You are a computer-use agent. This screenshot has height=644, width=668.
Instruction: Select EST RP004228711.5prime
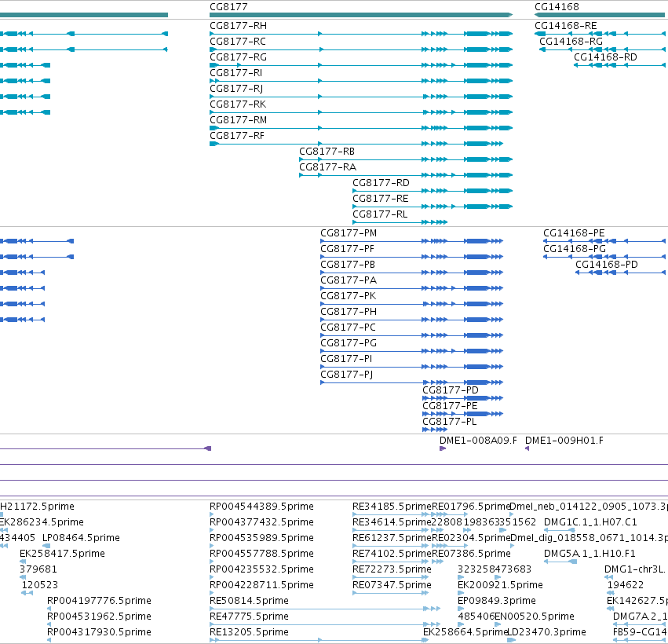click(x=261, y=585)
